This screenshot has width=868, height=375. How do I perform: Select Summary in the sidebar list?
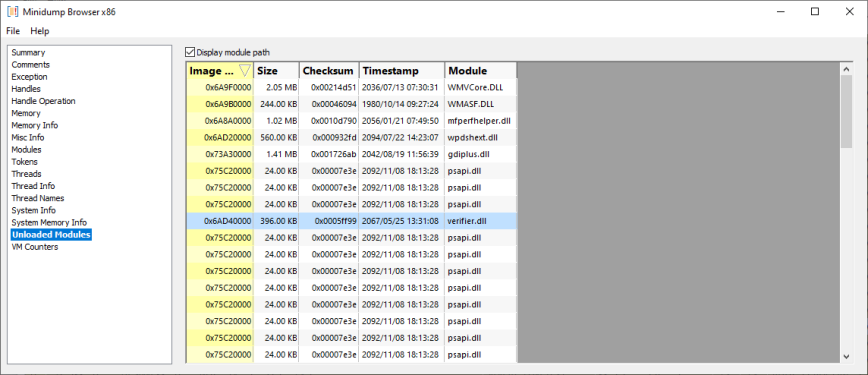(28, 53)
